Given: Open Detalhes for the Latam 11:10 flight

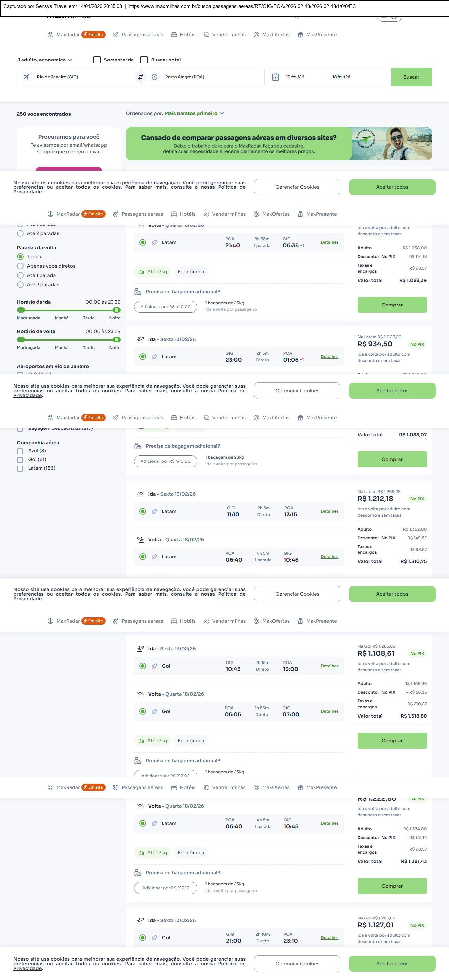Looking at the screenshot, I should tap(329, 511).
